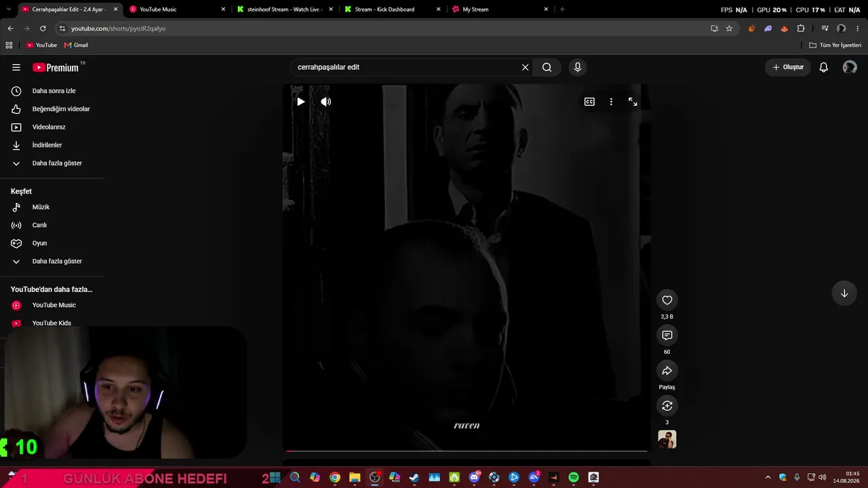
Task: Mute the Short's volume
Action: click(x=325, y=102)
